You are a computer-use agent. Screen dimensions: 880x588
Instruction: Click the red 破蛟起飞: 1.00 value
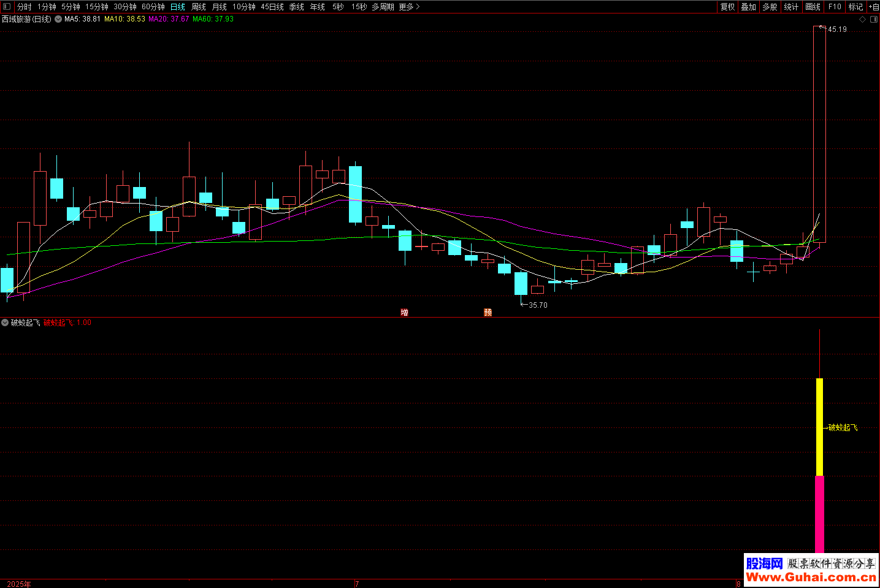click(67, 323)
